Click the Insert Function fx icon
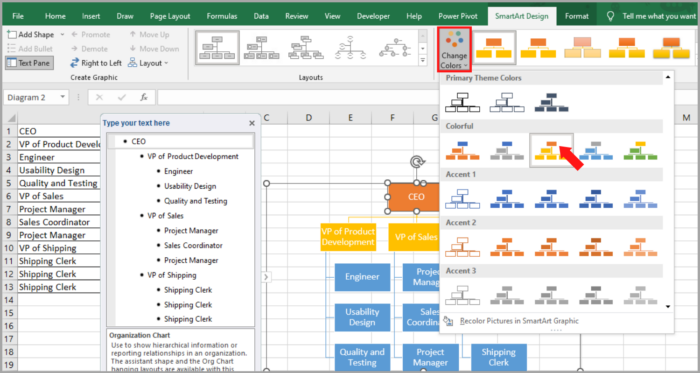This screenshot has height=373, width=700. pyautogui.click(x=144, y=97)
